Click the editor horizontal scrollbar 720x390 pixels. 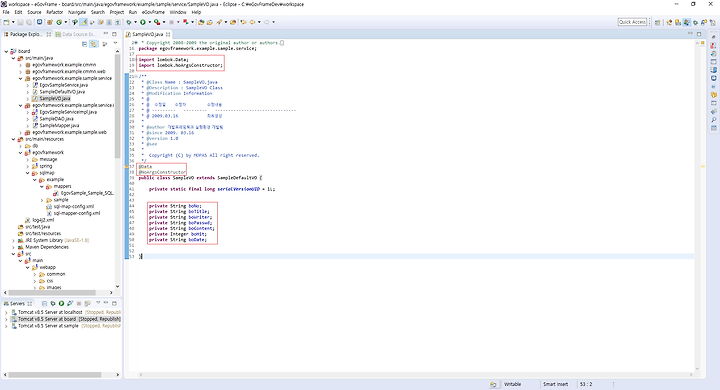click(416, 375)
